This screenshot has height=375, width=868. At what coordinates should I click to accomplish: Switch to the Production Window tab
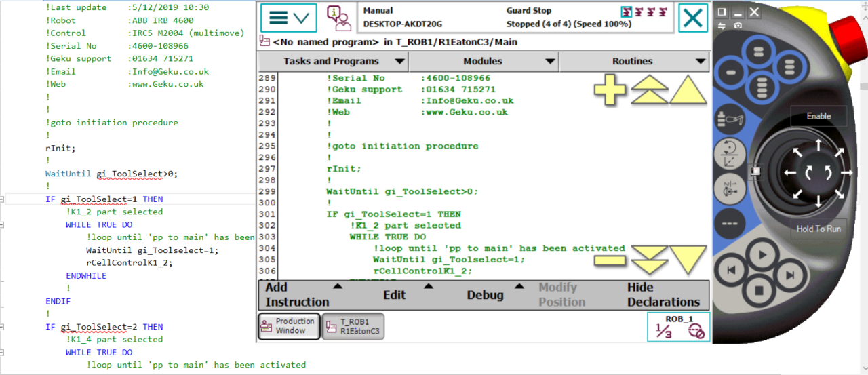[289, 326]
